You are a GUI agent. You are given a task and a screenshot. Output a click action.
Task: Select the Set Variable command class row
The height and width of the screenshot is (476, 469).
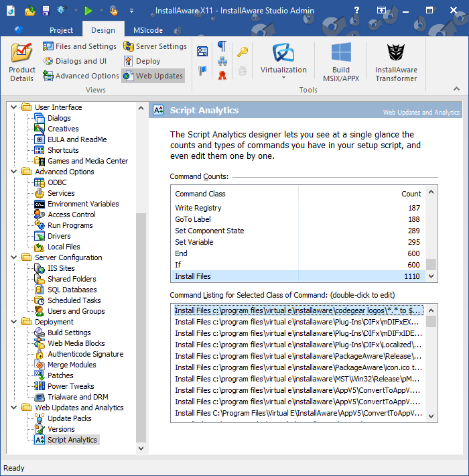[297, 242]
